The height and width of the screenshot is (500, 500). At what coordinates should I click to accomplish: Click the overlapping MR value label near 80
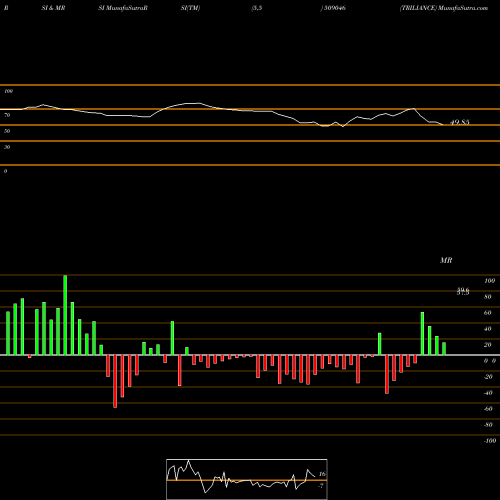coord(463,292)
